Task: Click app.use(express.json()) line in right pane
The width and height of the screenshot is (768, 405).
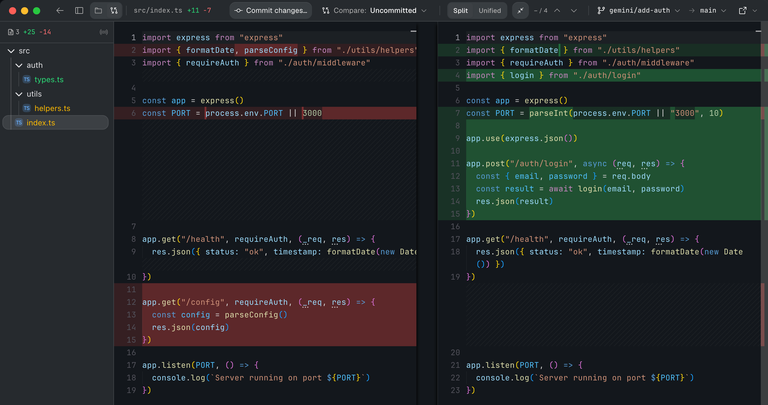Action: [600, 139]
